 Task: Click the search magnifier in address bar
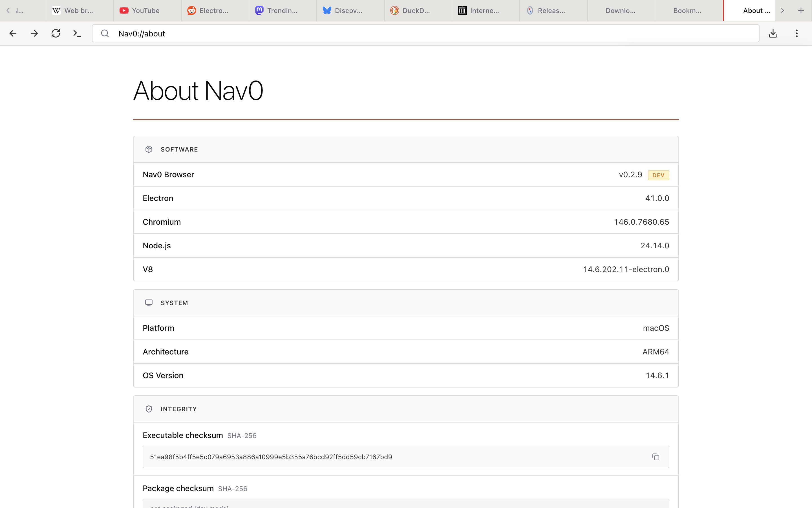105,33
